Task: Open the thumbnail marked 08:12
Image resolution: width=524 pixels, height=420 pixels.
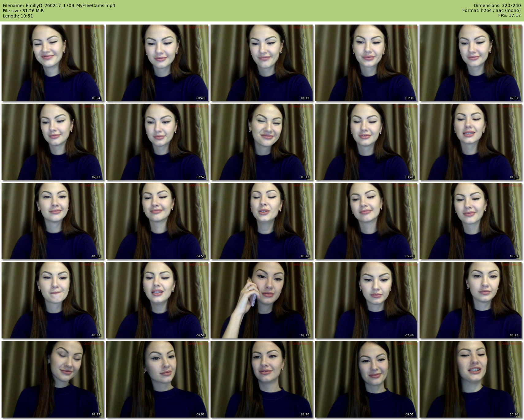Action: tap(470, 300)
